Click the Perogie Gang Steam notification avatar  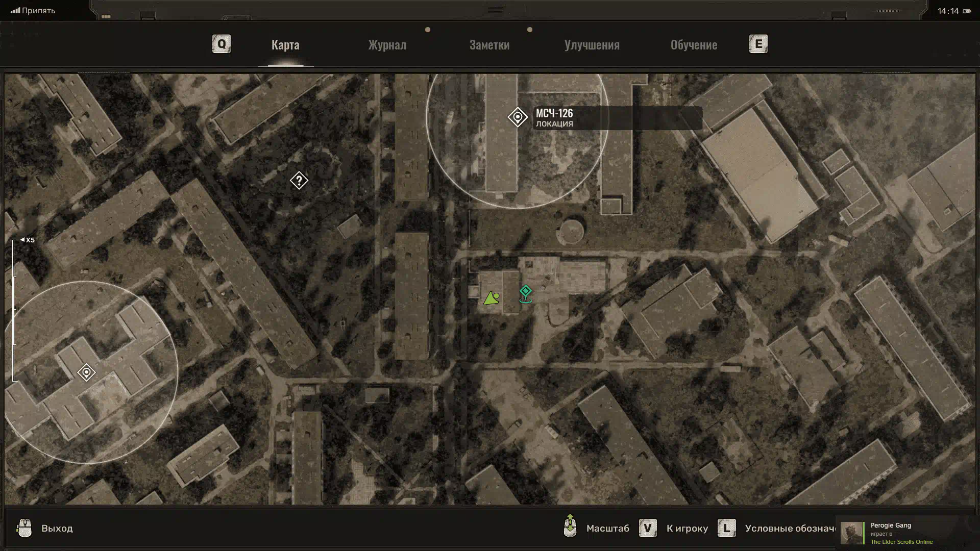point(851,533)
